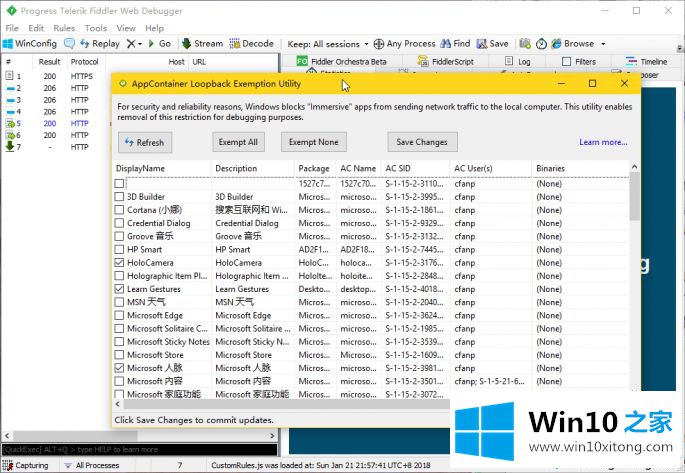This screenshot has height=473, width=685.
Task: Select session 7 download arrow row
Action: click(x=55, y=147)
